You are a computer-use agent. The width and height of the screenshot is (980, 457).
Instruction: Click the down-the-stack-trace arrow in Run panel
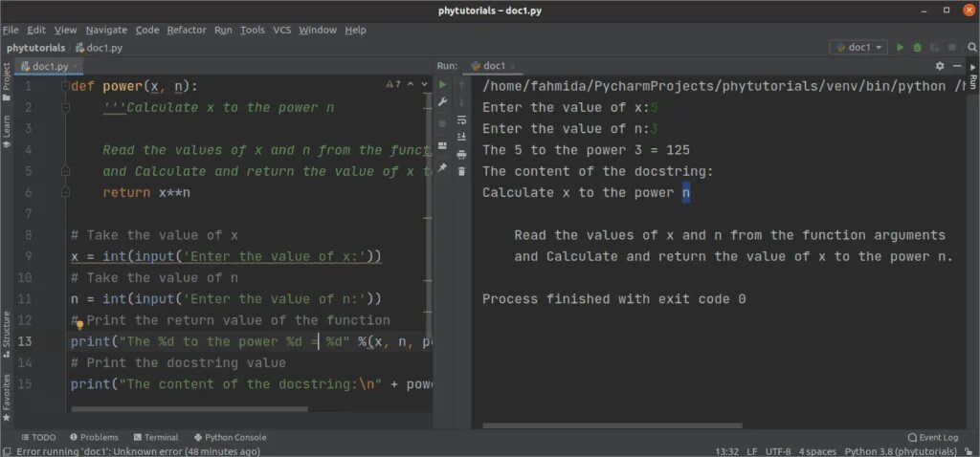click(x=462, y=101)
